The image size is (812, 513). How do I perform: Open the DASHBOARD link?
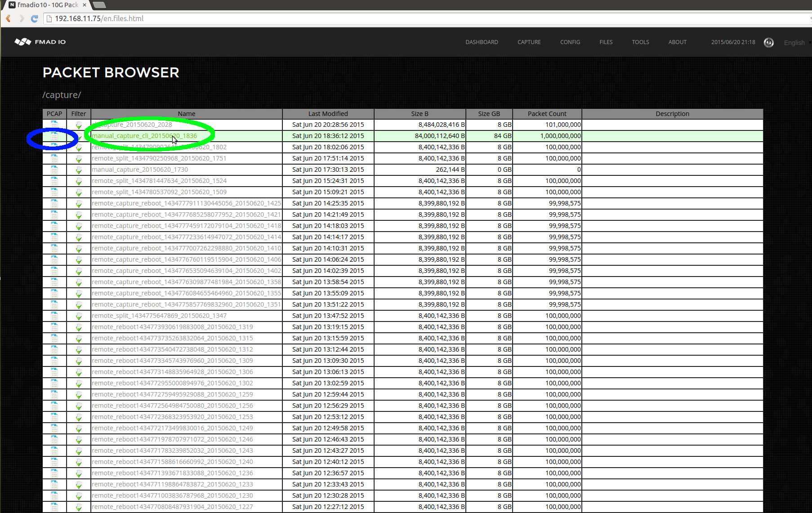pos(482,42)
